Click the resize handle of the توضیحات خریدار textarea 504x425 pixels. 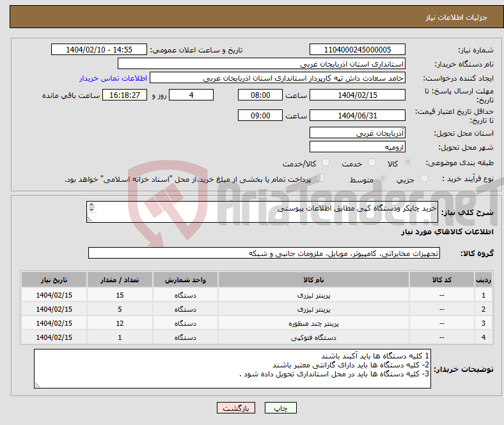pos(37,384)
